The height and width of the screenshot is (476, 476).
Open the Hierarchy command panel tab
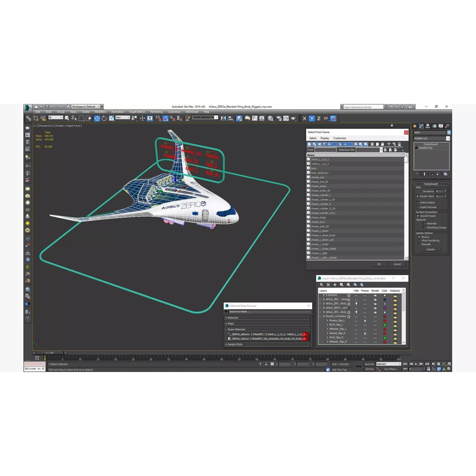coord(428,126)
